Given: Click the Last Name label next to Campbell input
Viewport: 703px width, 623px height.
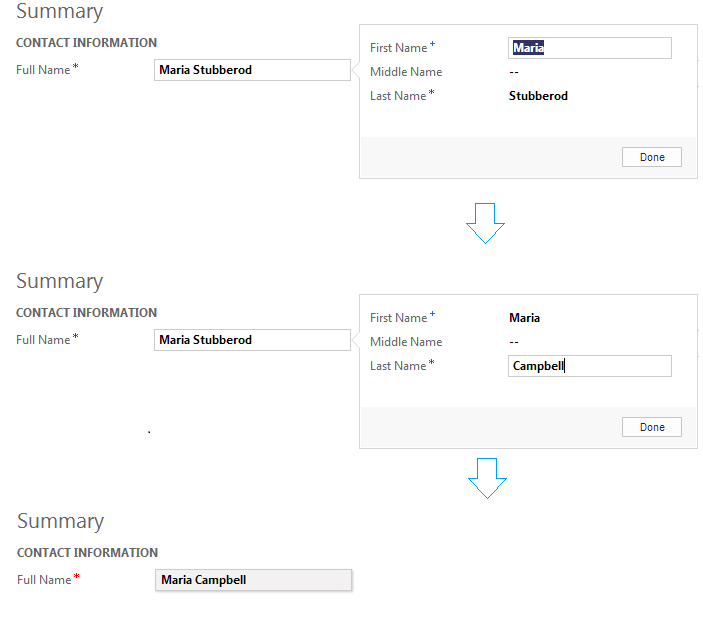Looking at the screenshot, I should click(x=398, y=366).
